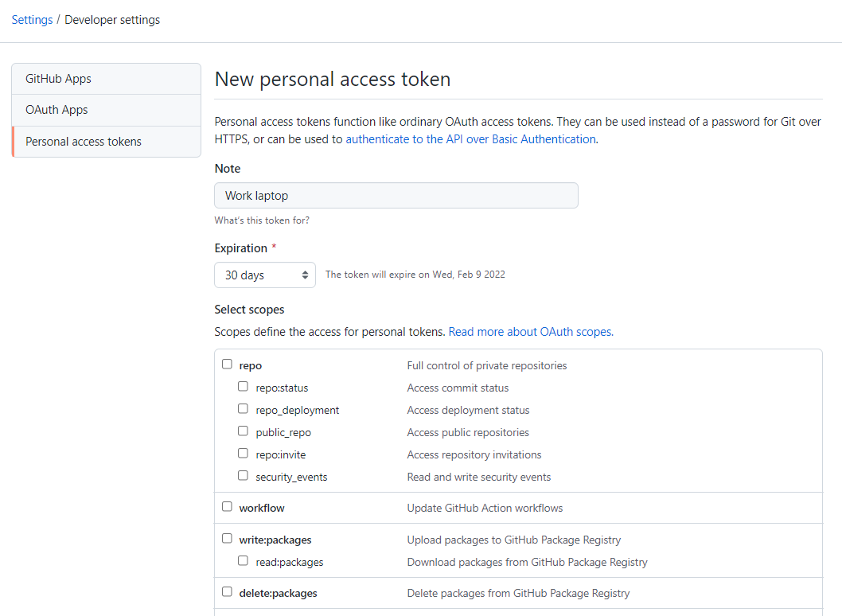The height and width of the screenshot is (616, 842).
Task: Click 'Download packages from GitHub Package Registry' text
Action: [x=527, y=563]
